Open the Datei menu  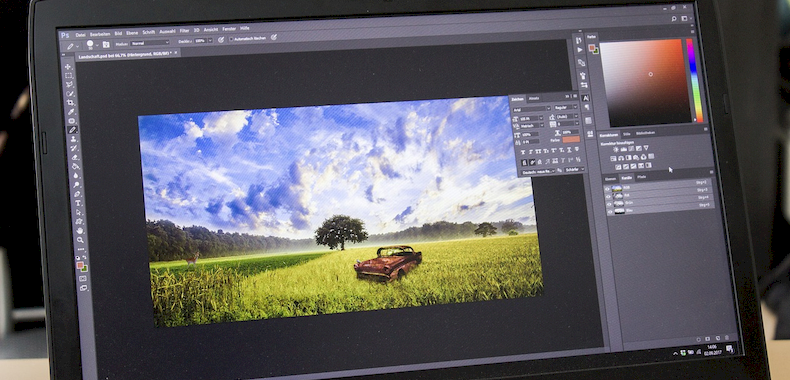click(81, 35)
